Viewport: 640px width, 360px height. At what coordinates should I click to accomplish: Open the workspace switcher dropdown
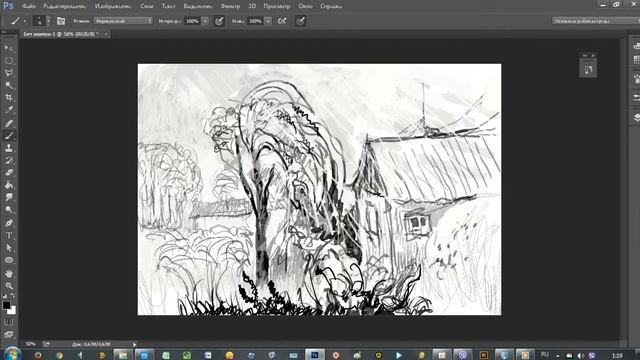tap(596, 21)
